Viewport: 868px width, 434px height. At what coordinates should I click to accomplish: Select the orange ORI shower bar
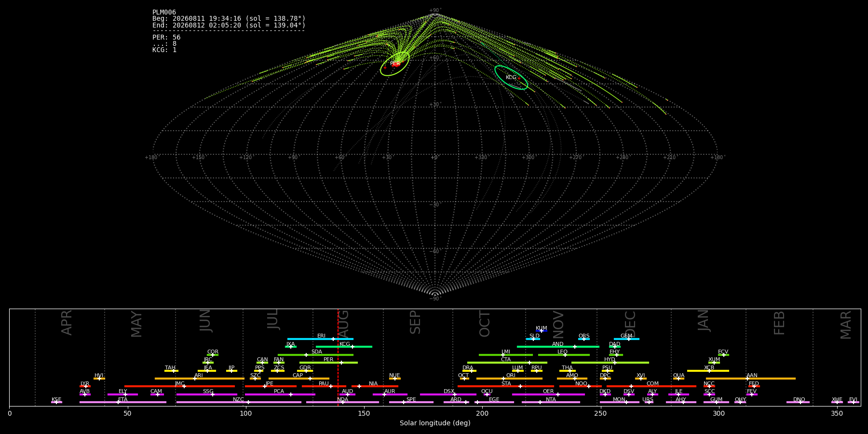click(x=509, y=379)
